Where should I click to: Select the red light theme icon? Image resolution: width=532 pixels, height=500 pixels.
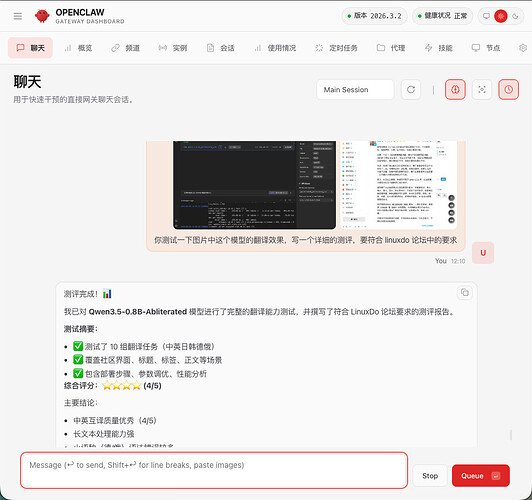click(501, 16)
